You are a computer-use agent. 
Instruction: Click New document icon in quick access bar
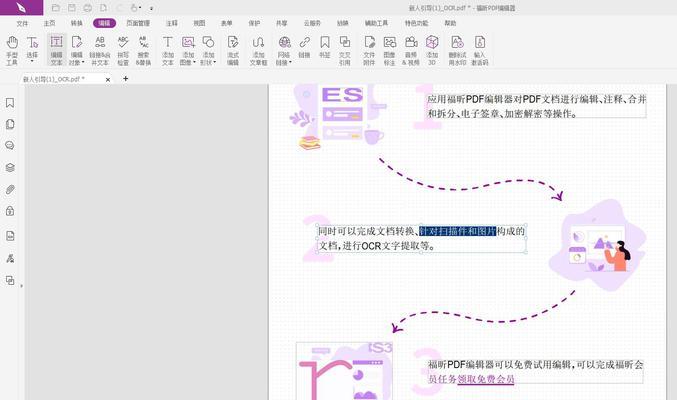tap(104, 8)
